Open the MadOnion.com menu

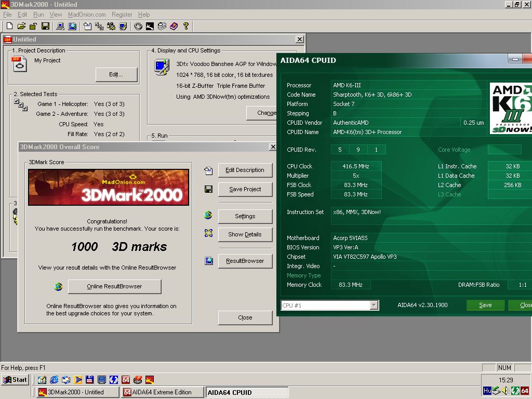tap(87, 14)
